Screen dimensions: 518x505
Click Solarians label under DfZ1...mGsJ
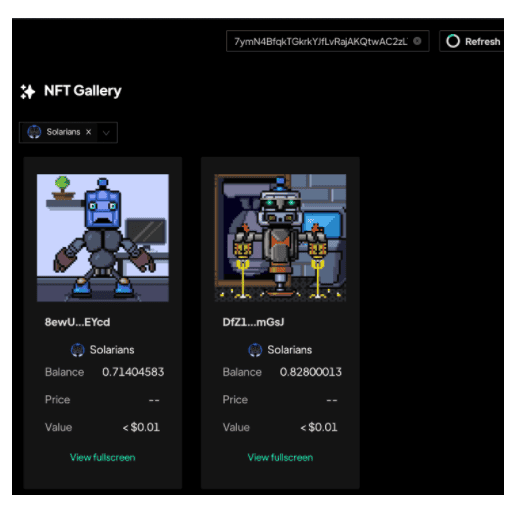(x=290, y=350)
